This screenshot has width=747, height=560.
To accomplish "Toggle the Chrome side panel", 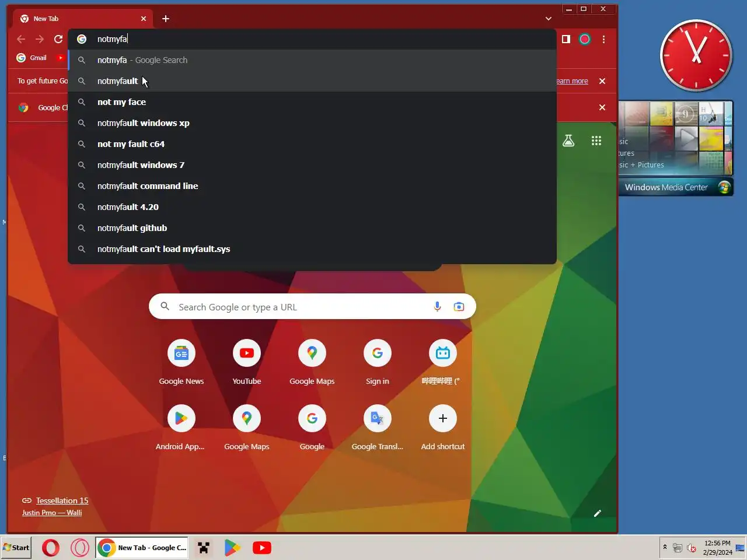I will (566, 39).
